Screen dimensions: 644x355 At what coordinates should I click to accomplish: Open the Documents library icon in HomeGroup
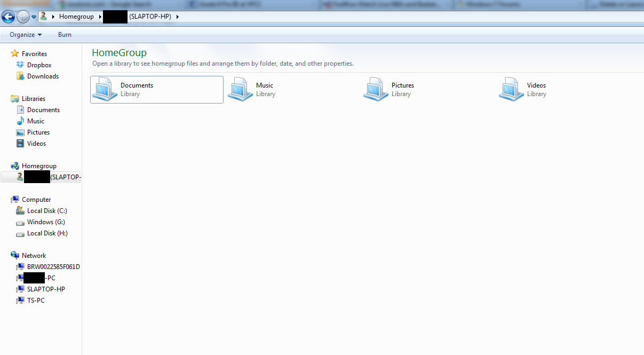pyautogui.click(x=105, y=89)
